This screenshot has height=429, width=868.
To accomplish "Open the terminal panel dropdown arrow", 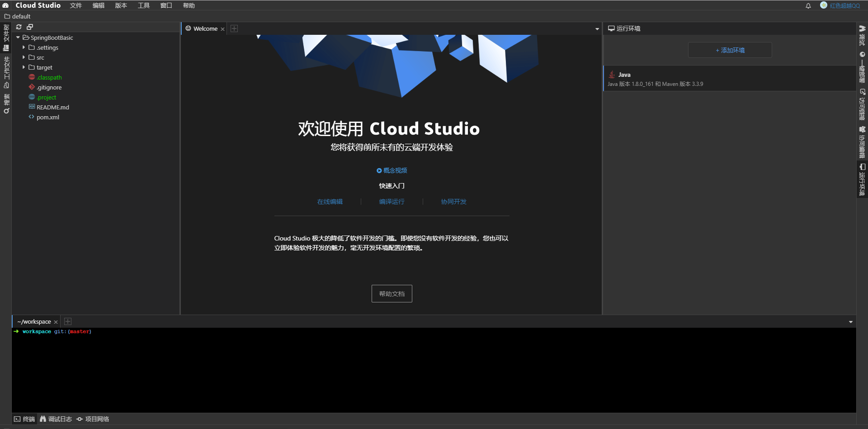I will point(851,322).
